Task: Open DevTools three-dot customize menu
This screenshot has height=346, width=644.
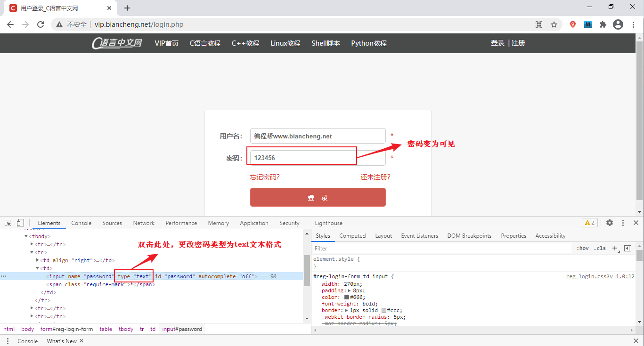Action: click(623, 223)
